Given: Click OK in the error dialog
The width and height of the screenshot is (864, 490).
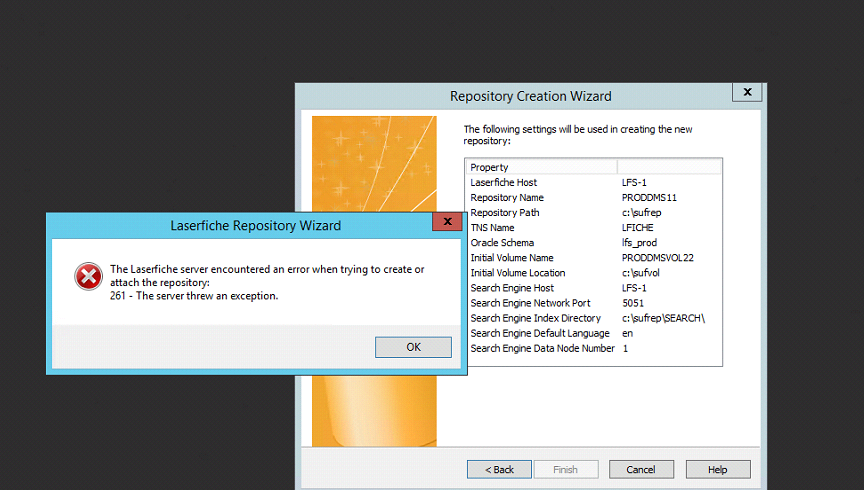Looking at the screenshot, I should (413, 347).
